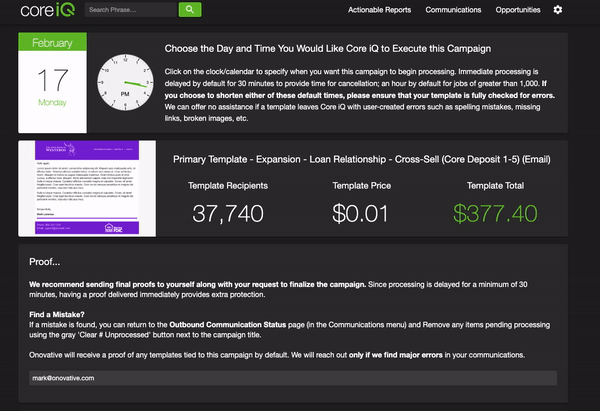Open the email template preview thumbnail

click(87, 188)
